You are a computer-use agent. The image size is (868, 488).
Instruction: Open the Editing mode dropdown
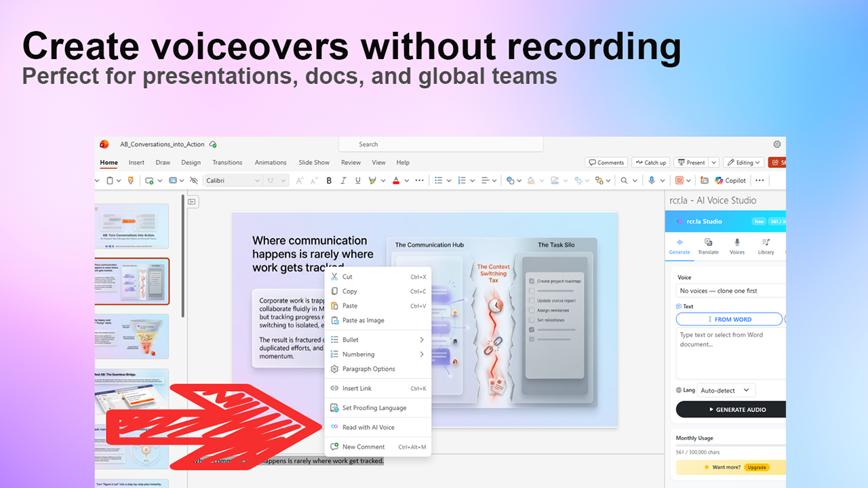click(x=744, y=163)
